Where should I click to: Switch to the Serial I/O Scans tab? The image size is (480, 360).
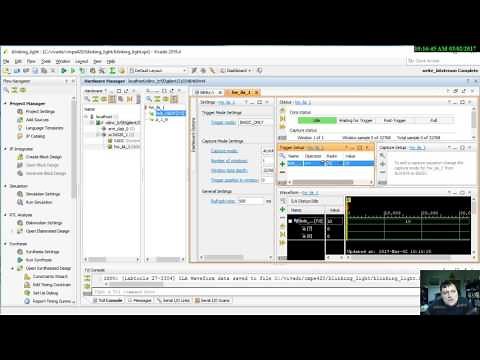coord(212,300)
